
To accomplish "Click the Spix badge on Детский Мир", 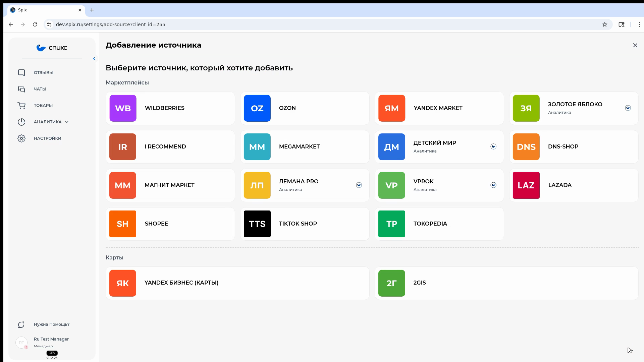I will [493, 146].
